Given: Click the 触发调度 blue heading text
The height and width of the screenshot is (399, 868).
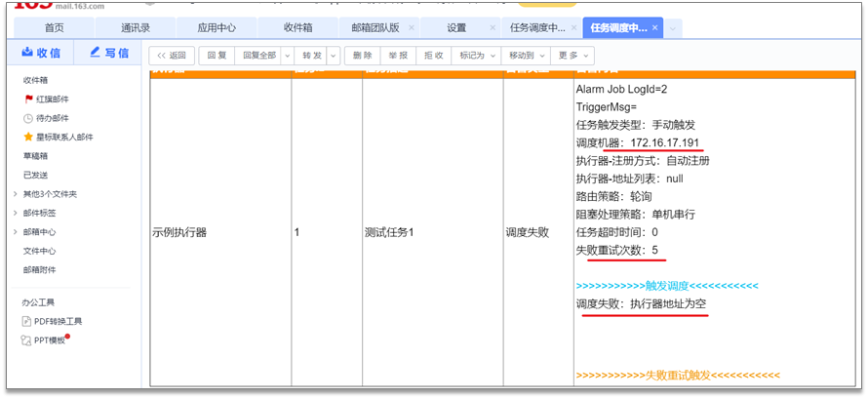Looking at the screenshot, I should [667, 286].
